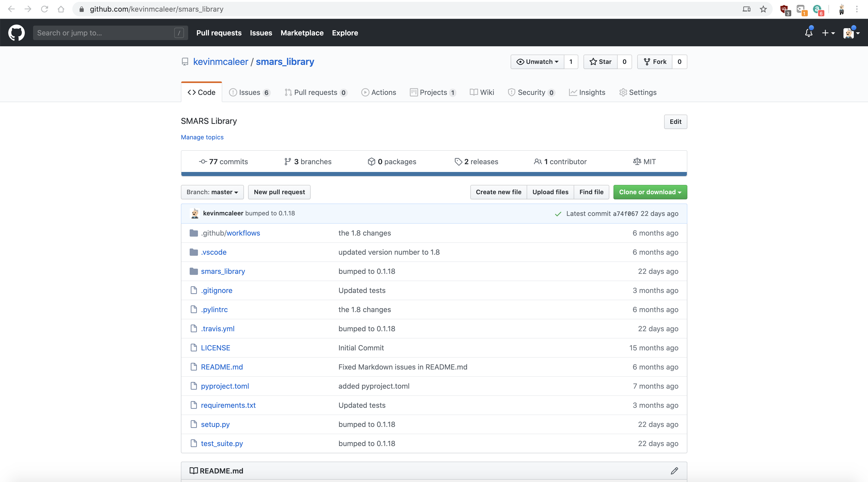The height and width of the screenshot is (482, 868).
Task: Open the 77 commits link
Action: [223, 162]
